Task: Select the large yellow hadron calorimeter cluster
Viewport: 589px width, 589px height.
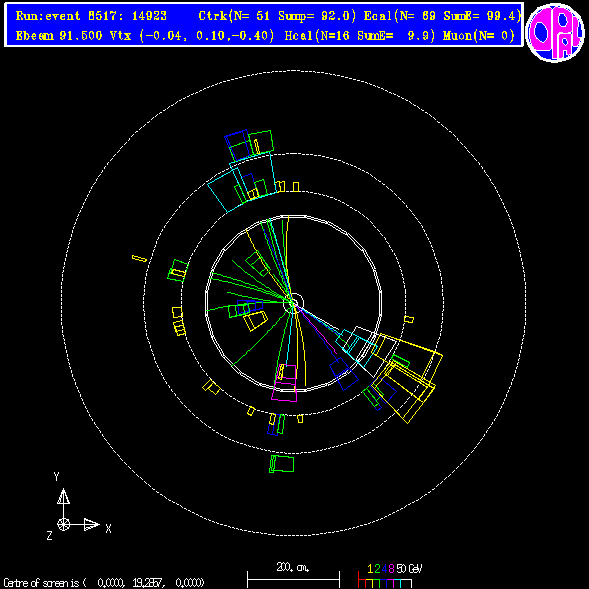Action: pos(408,378)
